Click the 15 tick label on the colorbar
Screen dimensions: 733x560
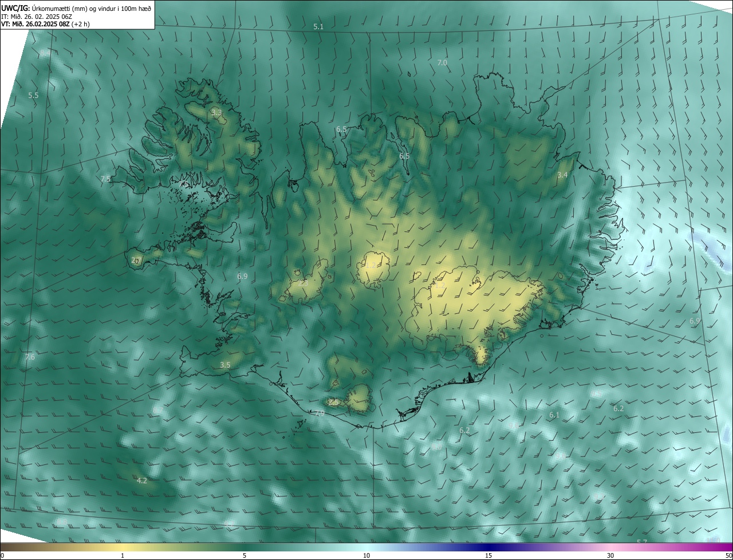click(x=488, y=556)
